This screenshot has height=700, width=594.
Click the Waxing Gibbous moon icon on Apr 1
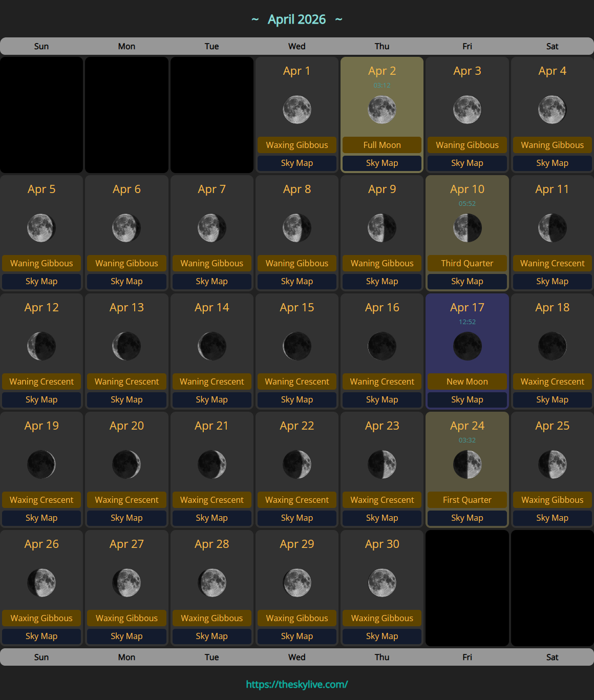coord(296,109)
